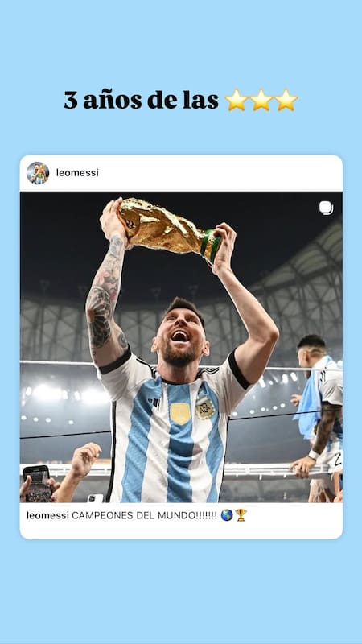
Task: Open the leomessi profile avatar
Action: [x=38, y=173]
